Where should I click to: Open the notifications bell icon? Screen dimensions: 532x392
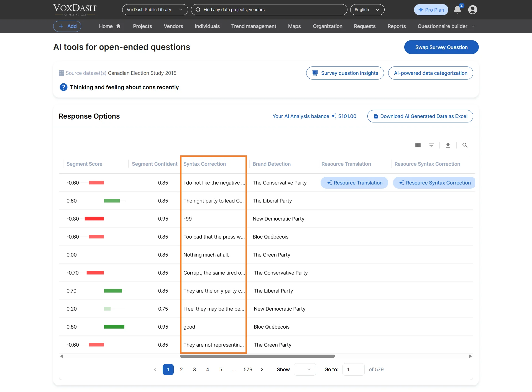[x=457, y=10]
